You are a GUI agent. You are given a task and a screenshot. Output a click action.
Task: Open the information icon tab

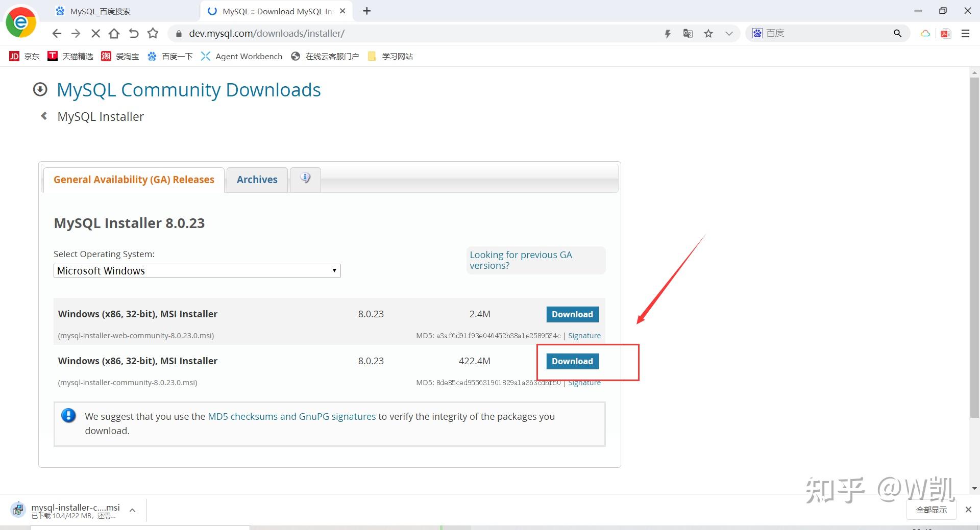305,179
